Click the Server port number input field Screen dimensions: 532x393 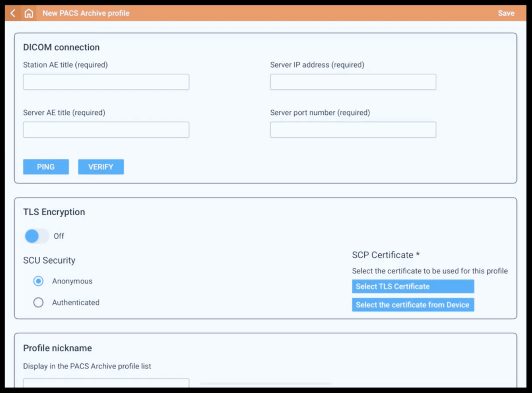(x=353, y=129)
